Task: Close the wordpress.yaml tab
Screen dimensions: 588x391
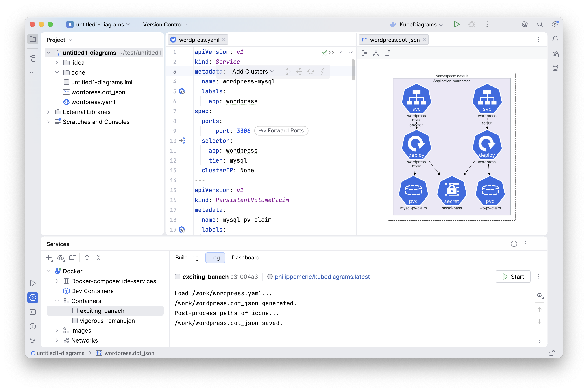Action: [x=224, y=40]
